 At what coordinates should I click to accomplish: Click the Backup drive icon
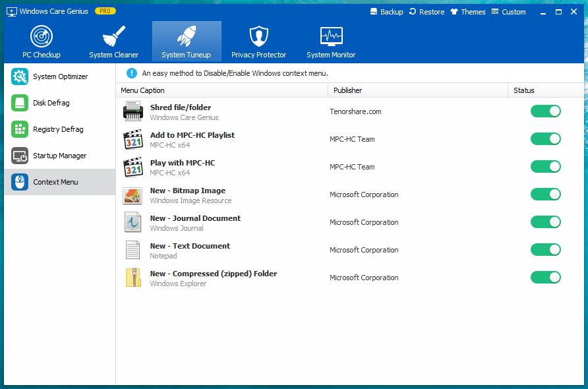[x=374, y=11]
